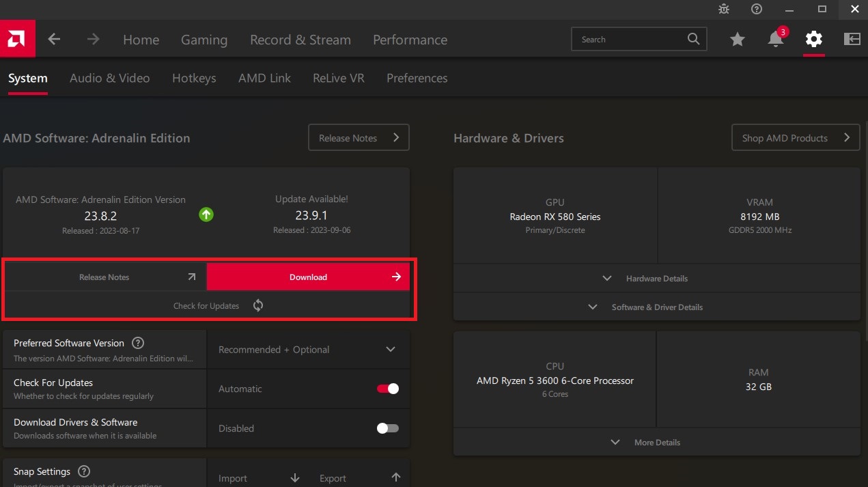Toggle automatic Check For Updates off
Screen dimensions: 868x487
[387, 389]
